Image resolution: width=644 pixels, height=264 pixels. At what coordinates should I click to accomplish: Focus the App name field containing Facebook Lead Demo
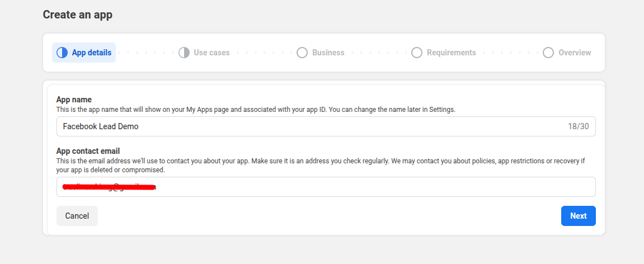coord(308,126)
